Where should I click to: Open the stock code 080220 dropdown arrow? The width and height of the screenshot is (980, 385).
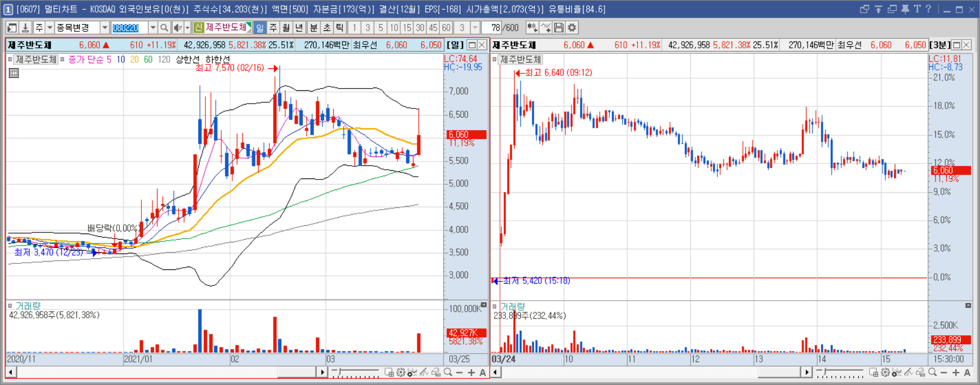153,28
